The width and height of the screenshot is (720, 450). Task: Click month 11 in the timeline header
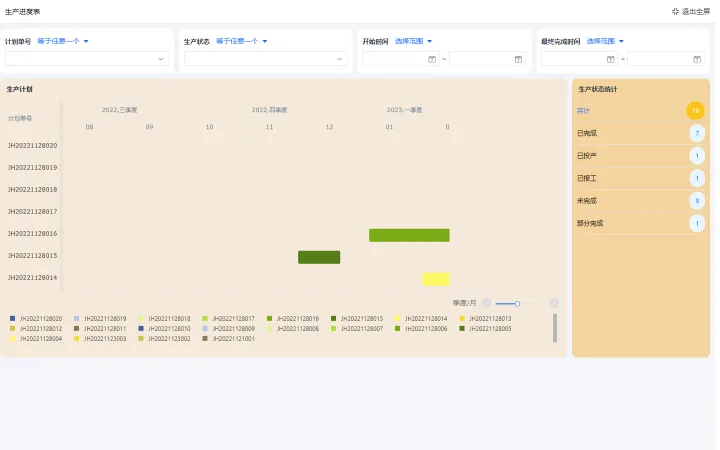pyautogui.click(x=270, y=127)
